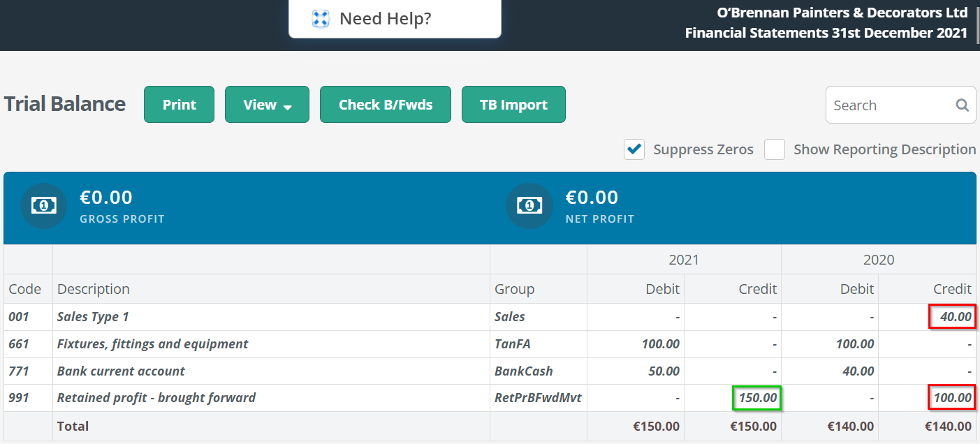Click the 2020 total credit €140.00
Image resolution: width=980 pixels, height=444 pixels.
coord(948,426)
